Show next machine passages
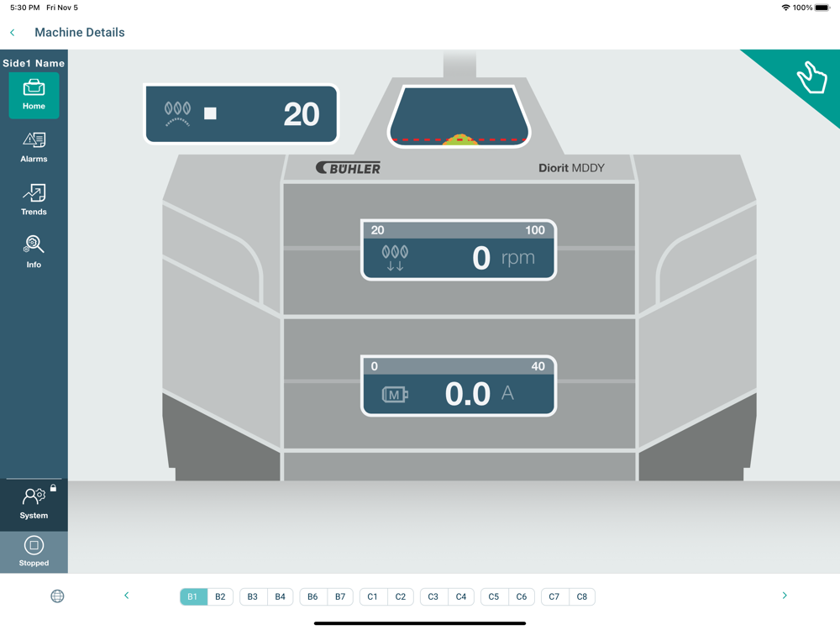Image resolution: width=840 pixels, height=630 pixels. 785,596
